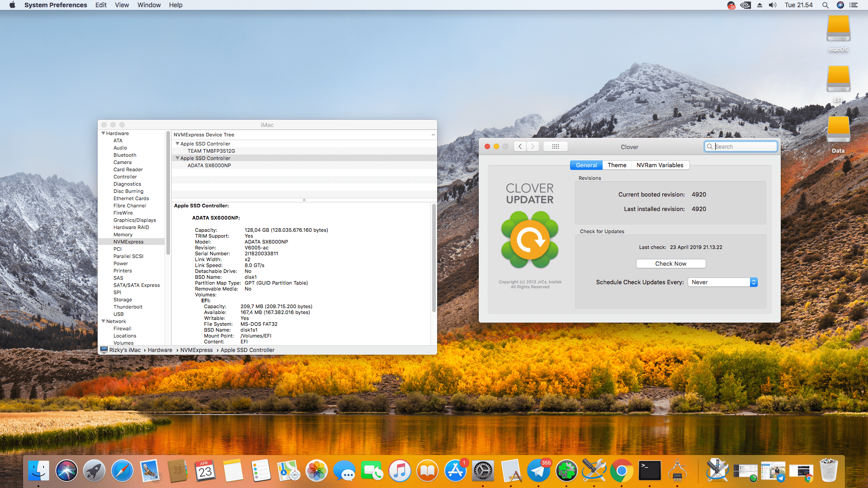Screen dimensions: 868x488
Task: Open Safari from the dock
Action: tap(122, 471)
